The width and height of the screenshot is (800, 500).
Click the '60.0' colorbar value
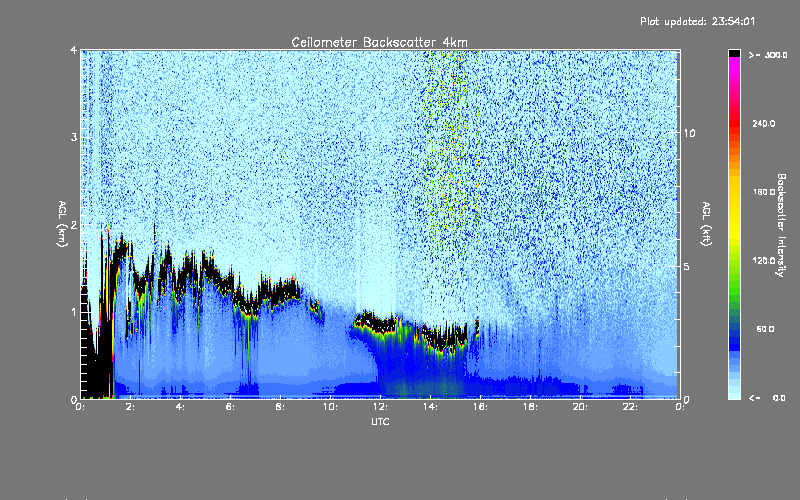click(765, 329)
